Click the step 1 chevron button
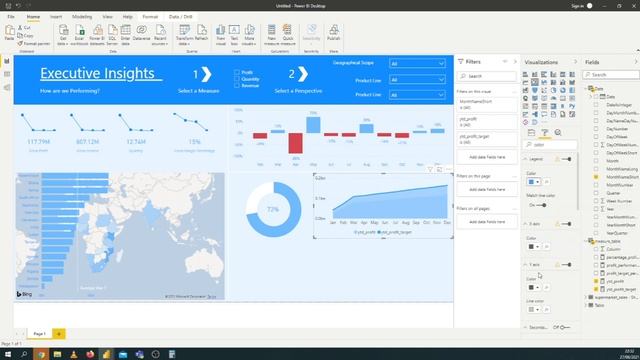The height and width of the screenshot is (360, 640). [x=207, y=74]
